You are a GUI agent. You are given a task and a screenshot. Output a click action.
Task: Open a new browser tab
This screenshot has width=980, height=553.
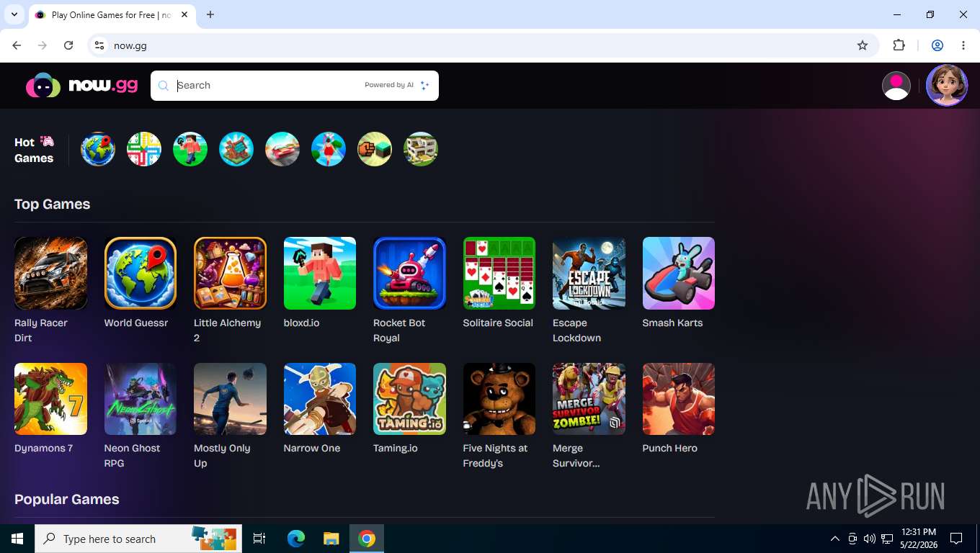tap(210, 14)
